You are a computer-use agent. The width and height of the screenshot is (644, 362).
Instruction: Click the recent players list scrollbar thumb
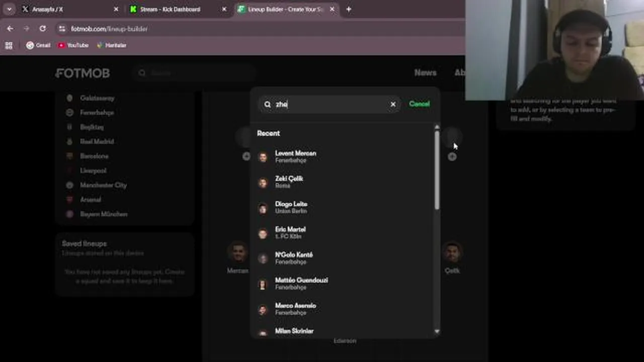tap(437, 170)
